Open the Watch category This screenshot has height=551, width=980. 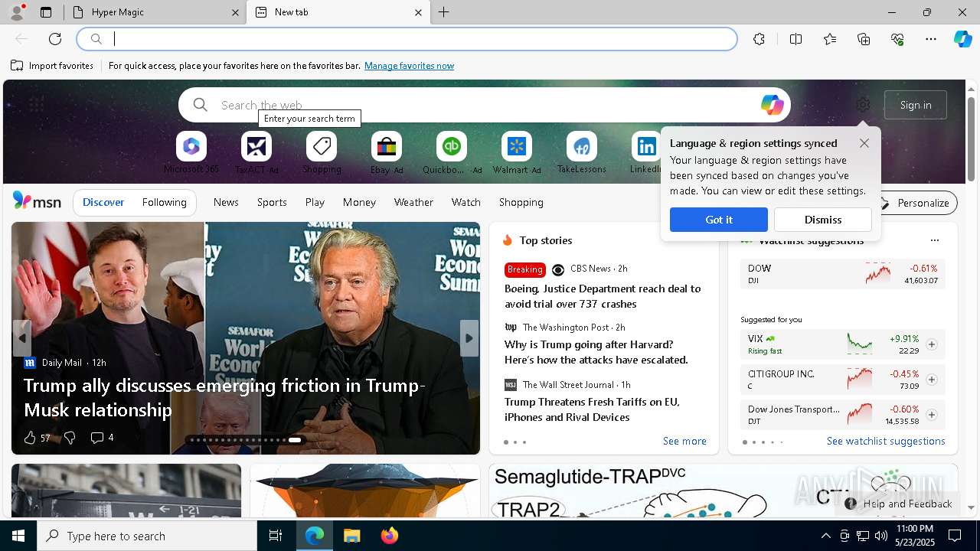tap(466, 203)
